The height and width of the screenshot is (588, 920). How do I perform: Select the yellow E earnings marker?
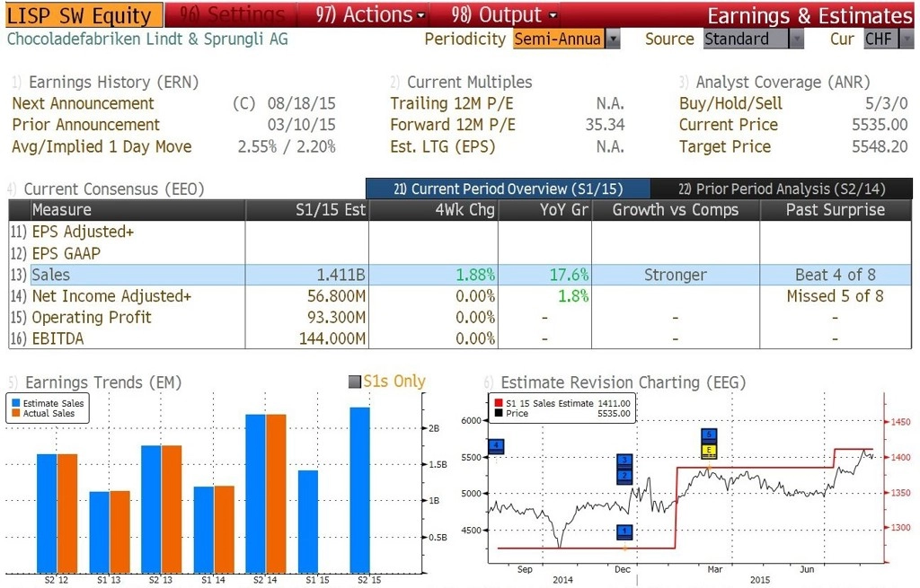[709, 451]
